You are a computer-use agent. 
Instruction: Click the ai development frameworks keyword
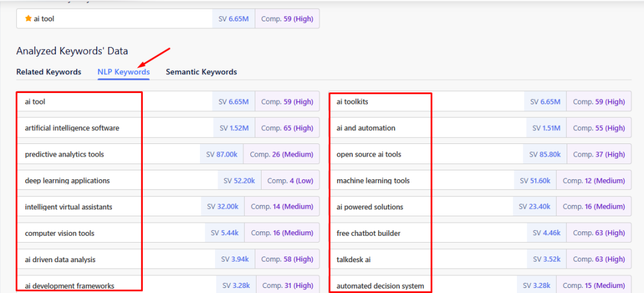[x=69, y=286]
